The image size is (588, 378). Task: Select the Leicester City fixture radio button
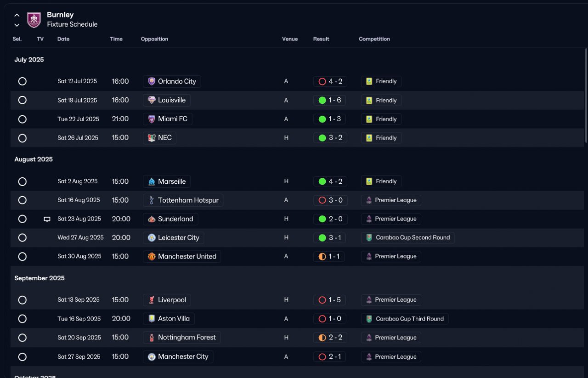(22, 237)
